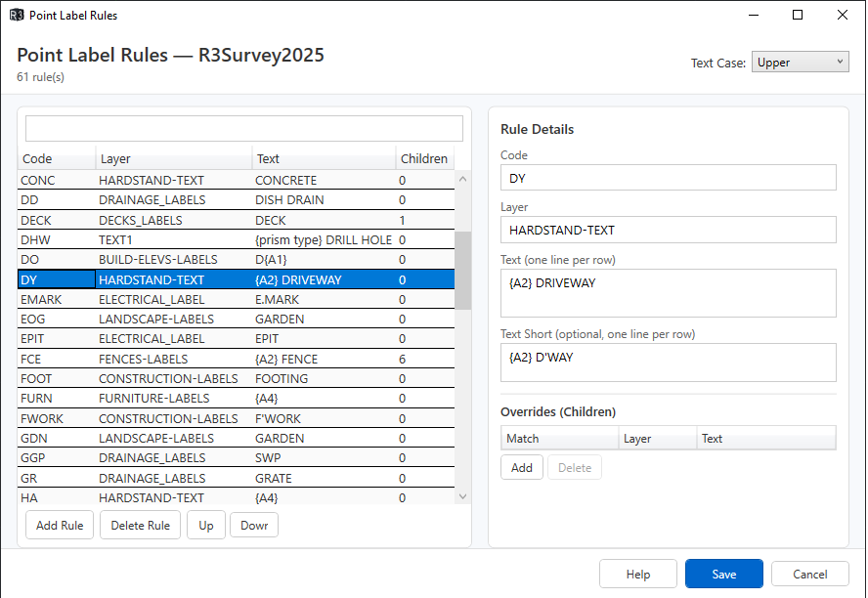Sort rules by Layer column header
This screenshot has height=598, width=868.
click(x=174, y=158)
